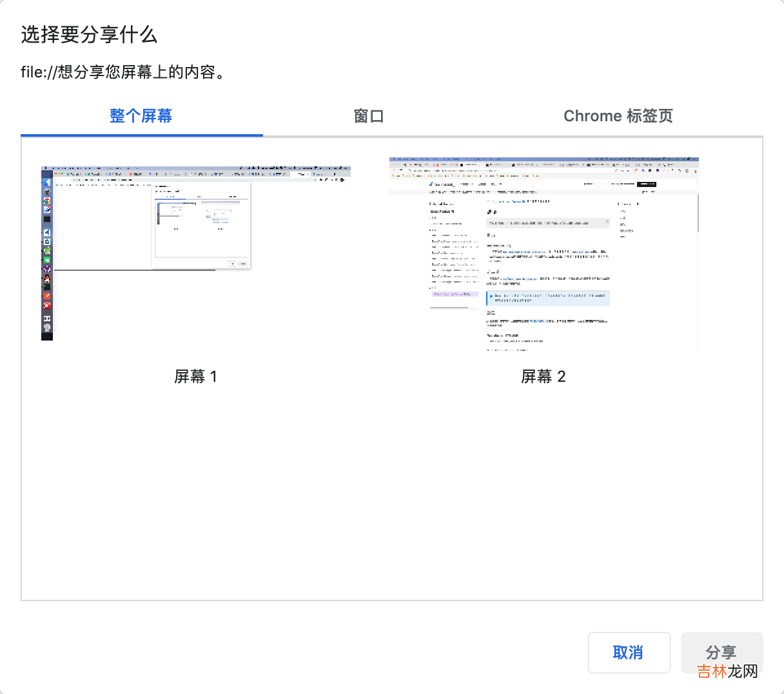
Task: Click the 屏幕 1 label
Action: point(195,377)
